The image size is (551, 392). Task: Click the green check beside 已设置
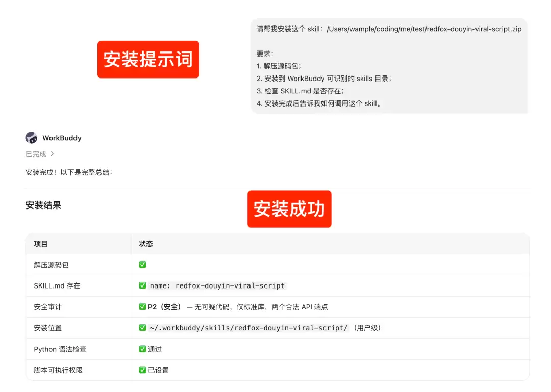pyautogui.click(x=142, y=370)
